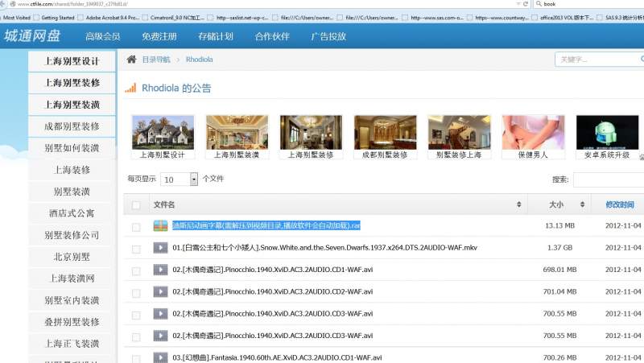Click the 成都别墅装修 ad thumbnail

(x=386, y=133)
